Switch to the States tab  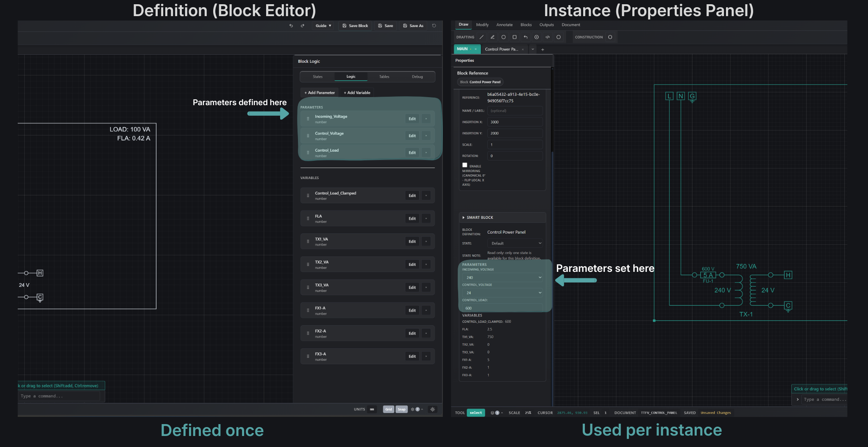point(318,77)
